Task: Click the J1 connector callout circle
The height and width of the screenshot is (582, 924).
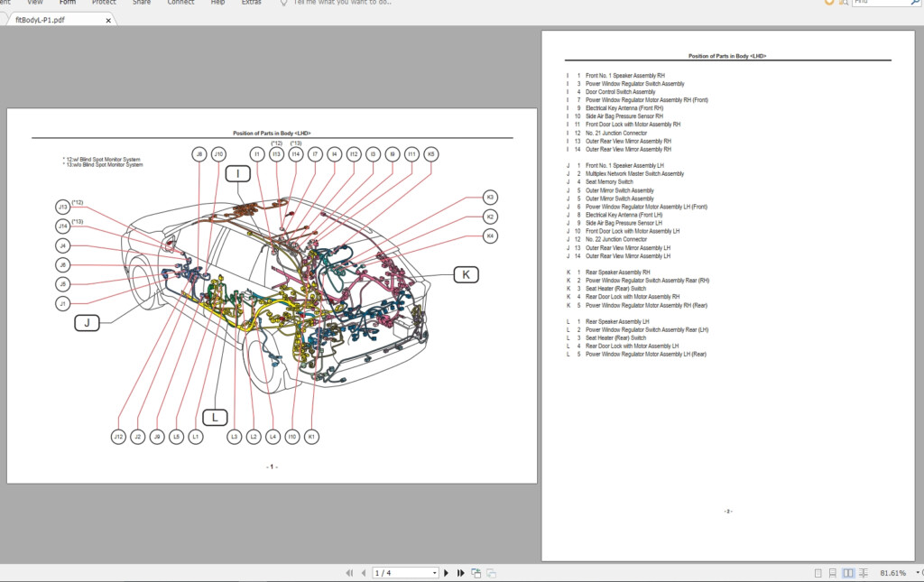Action: tap(63, 304)
